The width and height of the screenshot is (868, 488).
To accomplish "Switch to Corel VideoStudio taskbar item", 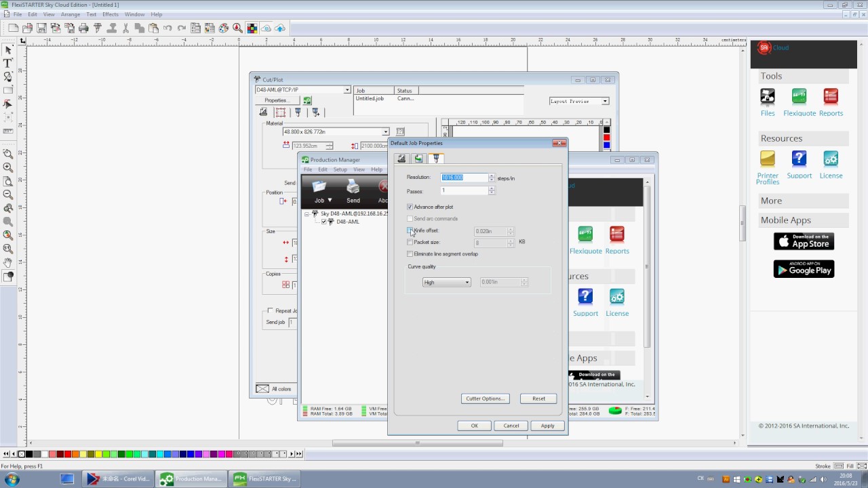I will (119, 479).
